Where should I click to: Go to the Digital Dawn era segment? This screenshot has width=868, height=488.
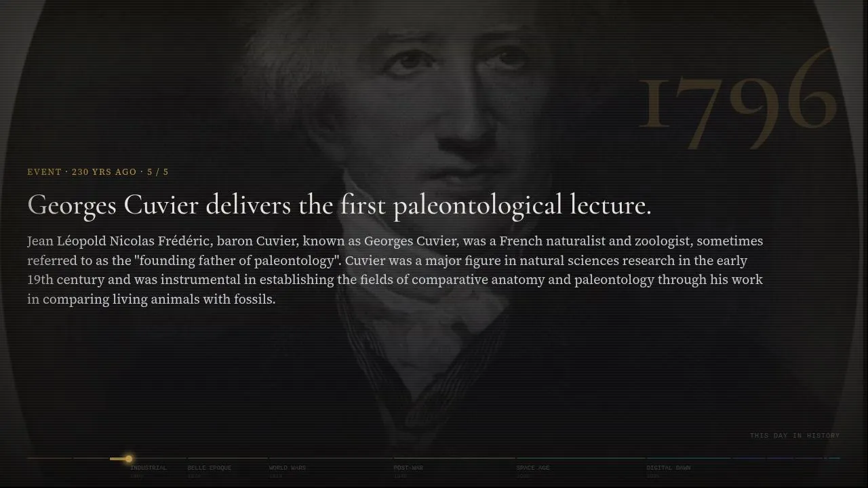[669, 468]
